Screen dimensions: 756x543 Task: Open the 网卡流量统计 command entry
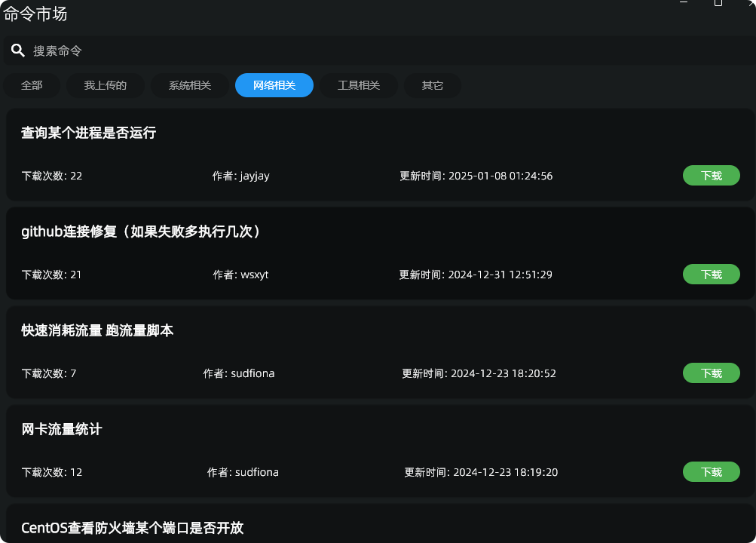point(62,429)
